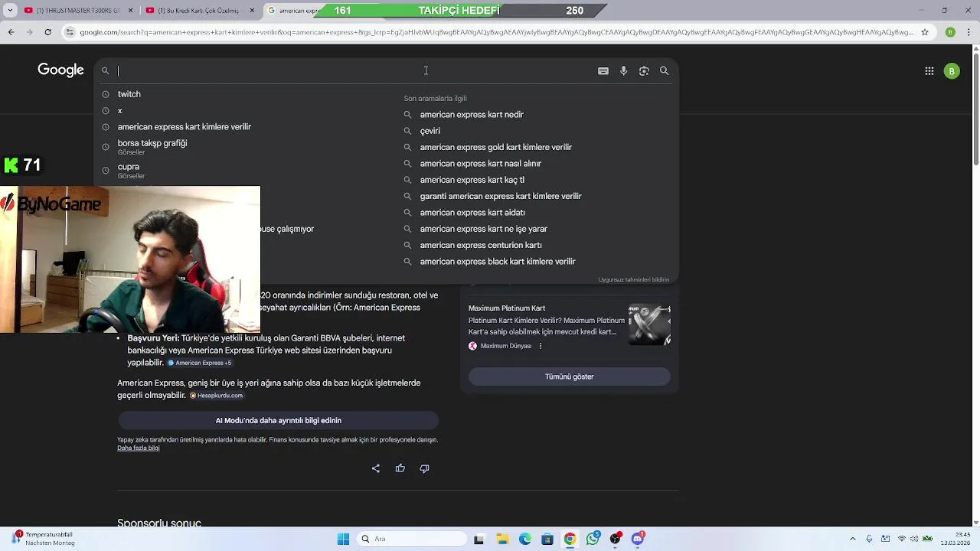Open the Temperaturabfall weather widget
The width and height of the screenshot is (980, 551).
pos(44,539)
